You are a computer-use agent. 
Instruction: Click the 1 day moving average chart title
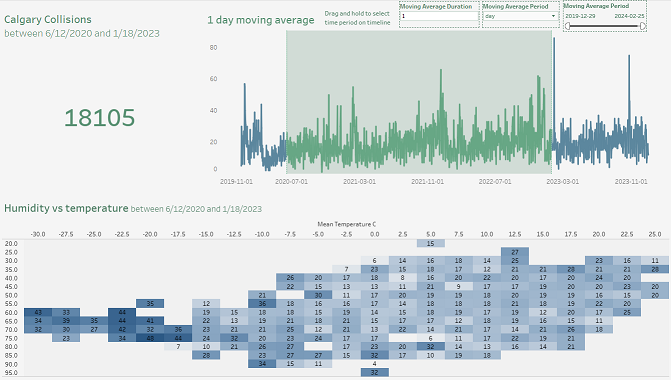pyautogui.click(x=261, y=20)
